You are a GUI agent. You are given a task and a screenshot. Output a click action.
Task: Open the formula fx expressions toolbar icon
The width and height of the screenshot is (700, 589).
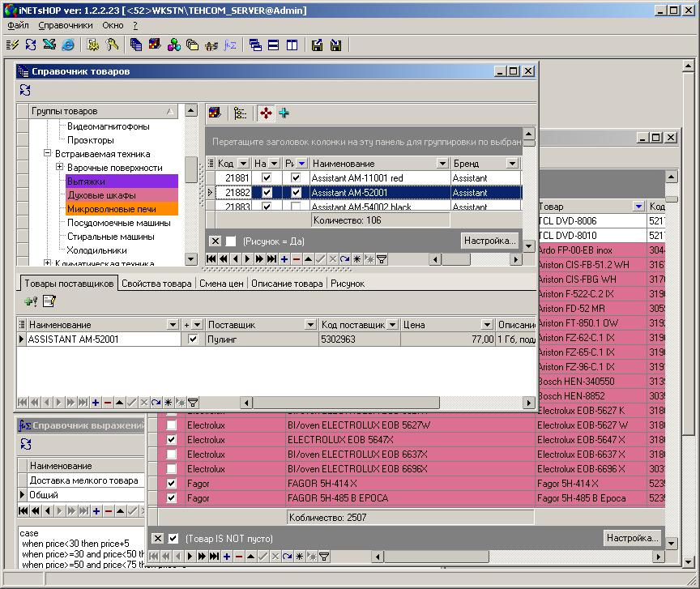[x=229, y=45]
